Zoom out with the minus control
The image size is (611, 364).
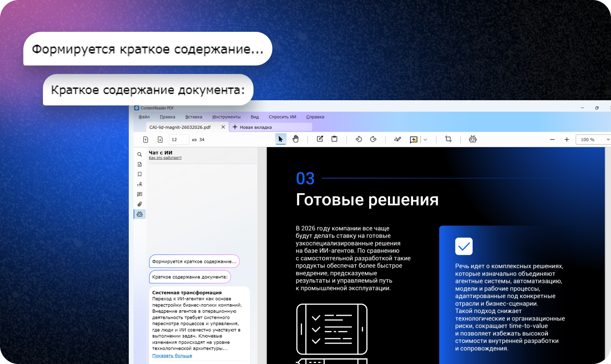[552, 139]
